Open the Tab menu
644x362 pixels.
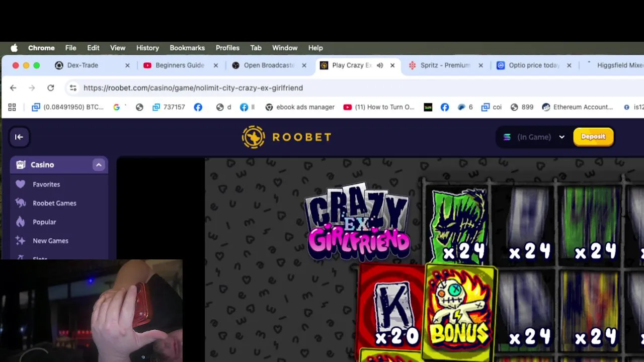click(256, 48)
